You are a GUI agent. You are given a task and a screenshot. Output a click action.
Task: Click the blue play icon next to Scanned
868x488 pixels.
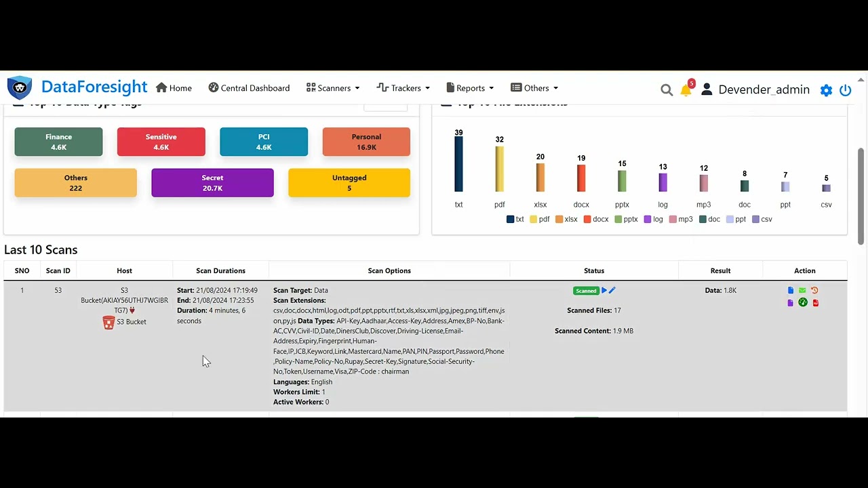click(x=604, y=290)
